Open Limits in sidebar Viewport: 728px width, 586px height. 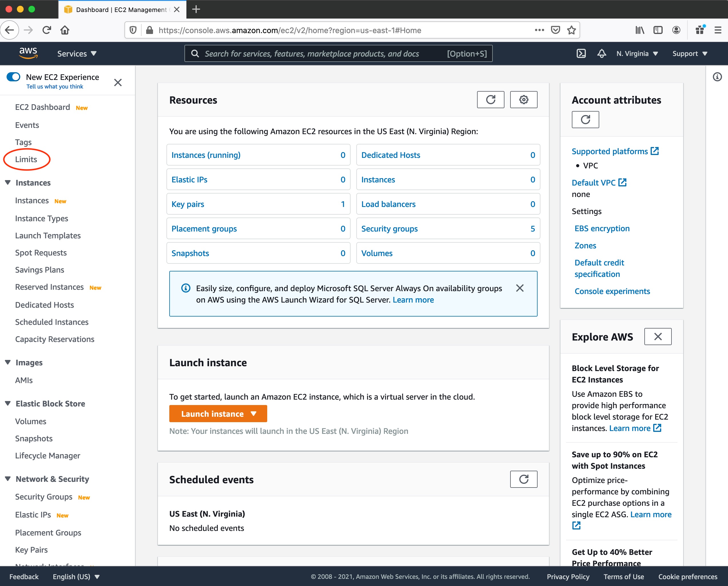26,159
